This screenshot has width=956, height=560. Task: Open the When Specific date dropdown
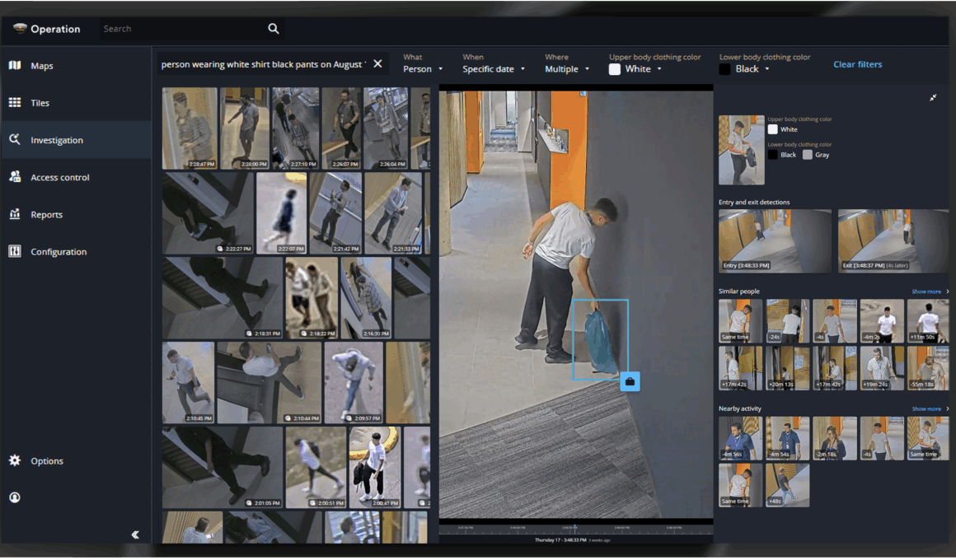[x=494, y=69]
